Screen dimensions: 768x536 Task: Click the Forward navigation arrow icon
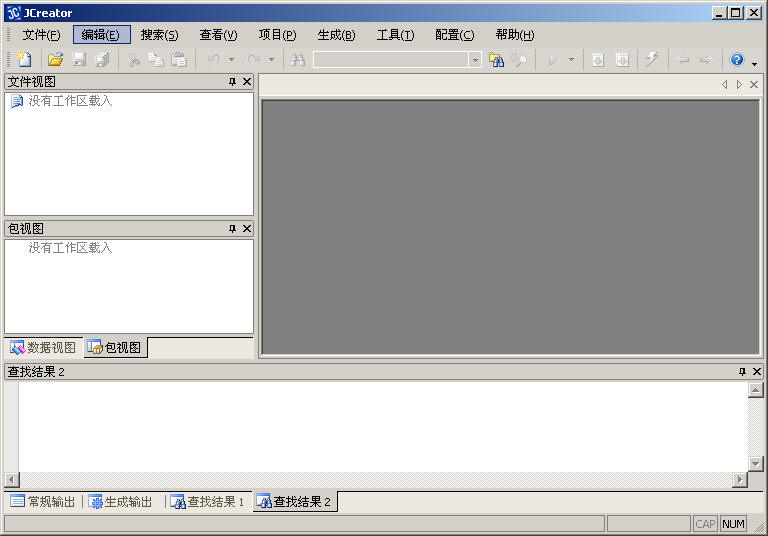tap(706, 60)
